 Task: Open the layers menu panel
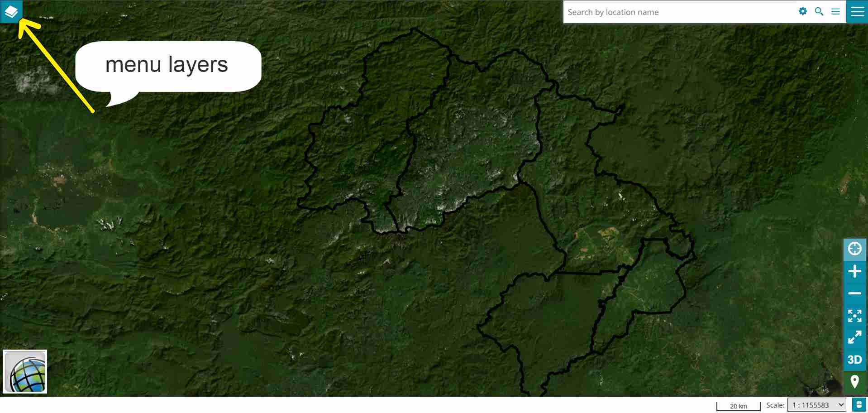[11, 11]
